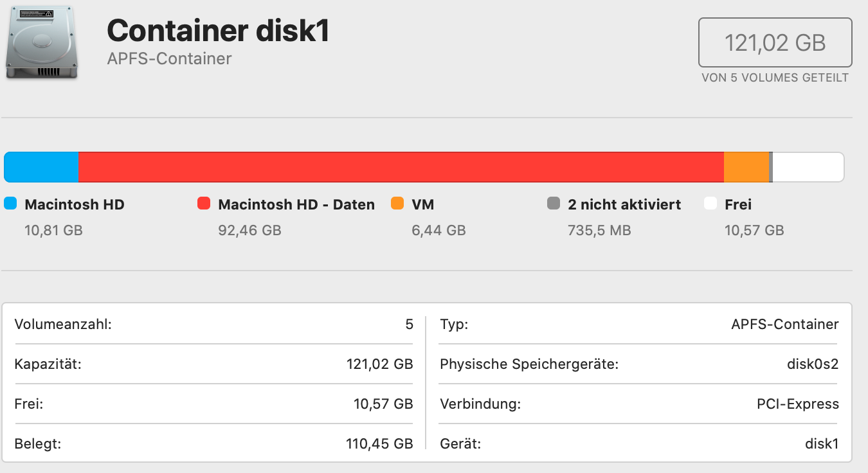Click the white Frei legend square
The height and width of the screenshot is (473, 868).
[710, 204]
